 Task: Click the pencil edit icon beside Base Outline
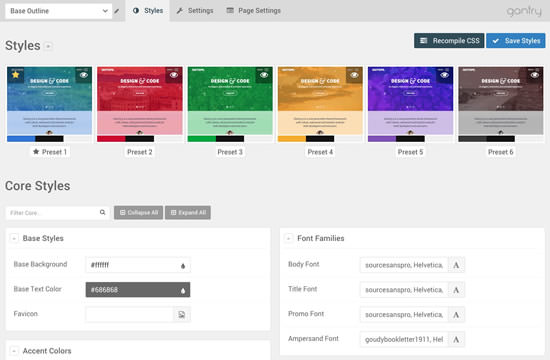pos(117,11)
